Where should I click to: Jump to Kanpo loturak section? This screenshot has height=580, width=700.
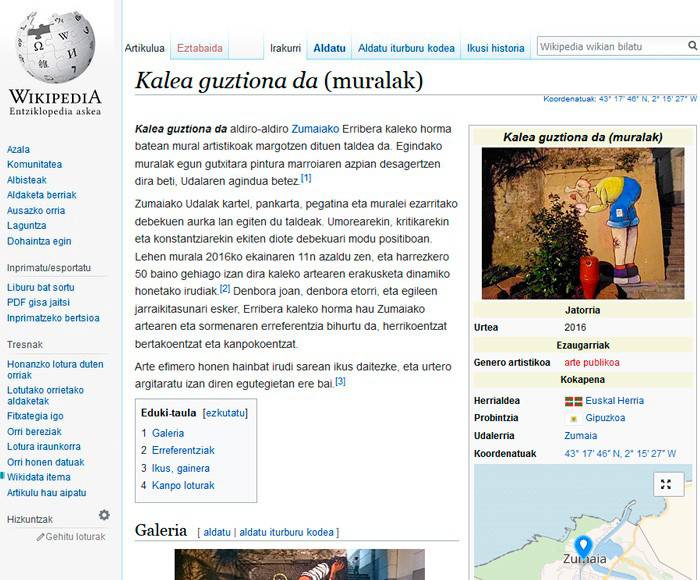tap(183, 485)
